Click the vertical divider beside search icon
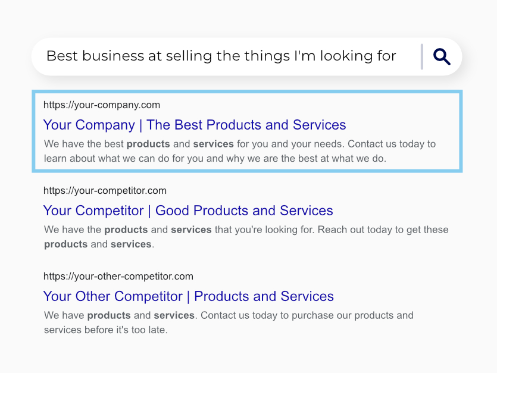The image size is (509, 393). pos(422,56)
